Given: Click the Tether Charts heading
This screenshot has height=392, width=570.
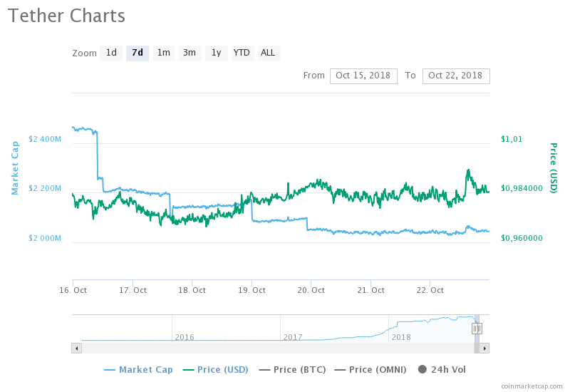Looking at the screenshot, I should pos(66,16).
